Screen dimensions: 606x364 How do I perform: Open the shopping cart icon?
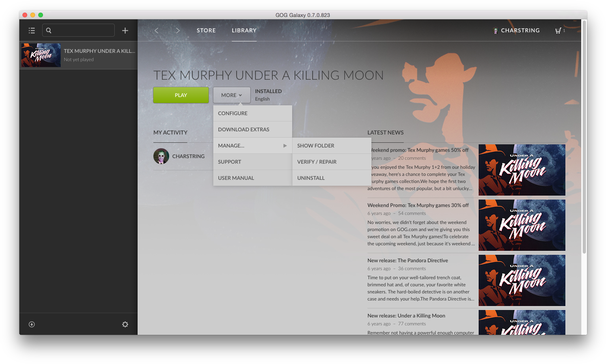point(558,30)
